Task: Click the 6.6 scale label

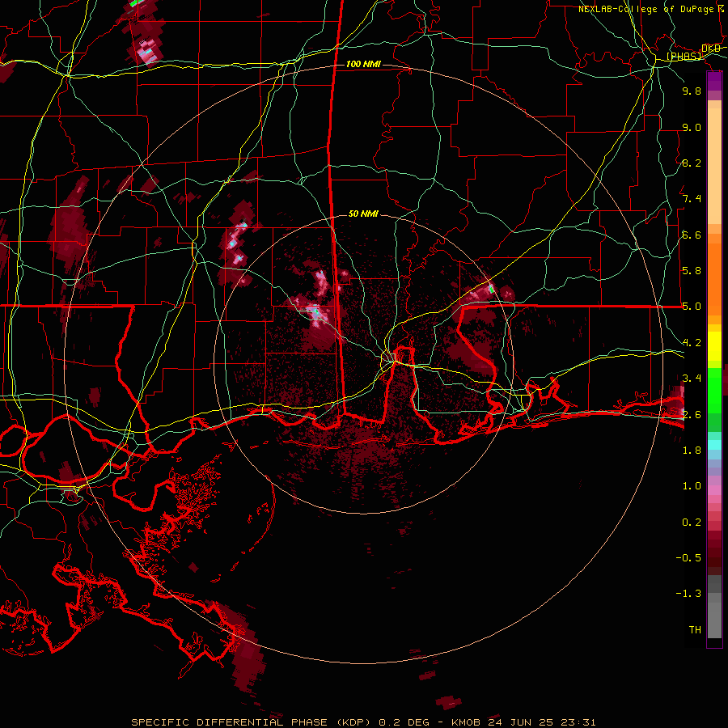Action: [692, 235]
